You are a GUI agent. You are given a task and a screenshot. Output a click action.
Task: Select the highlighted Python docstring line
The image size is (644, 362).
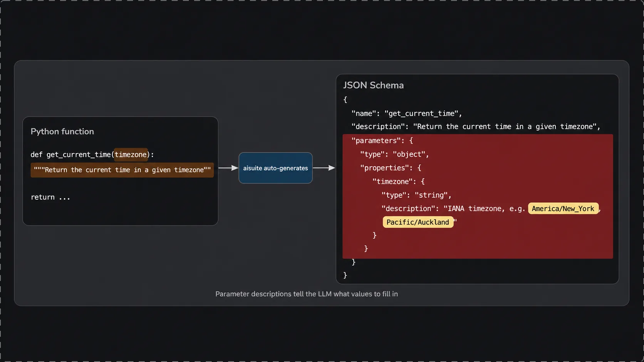pos(122,170)
